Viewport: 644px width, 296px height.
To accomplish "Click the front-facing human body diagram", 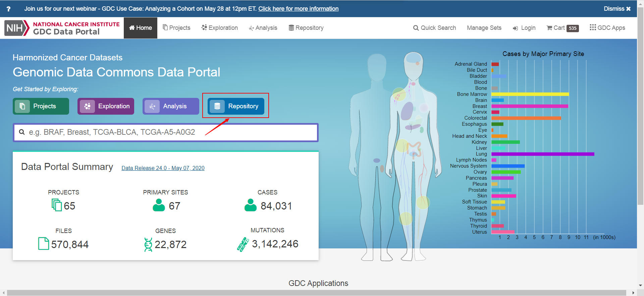I will pos(414,156).
